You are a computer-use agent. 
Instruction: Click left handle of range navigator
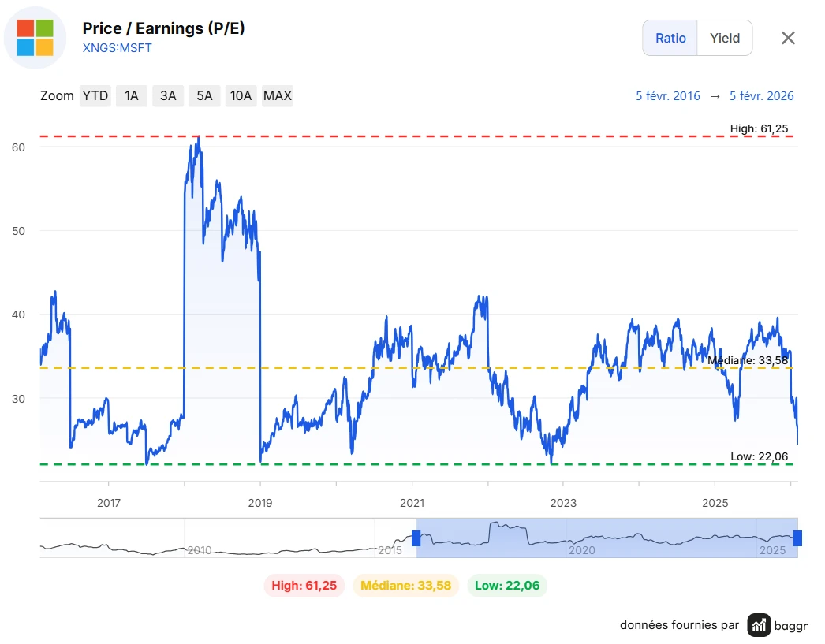pos(416,538)
